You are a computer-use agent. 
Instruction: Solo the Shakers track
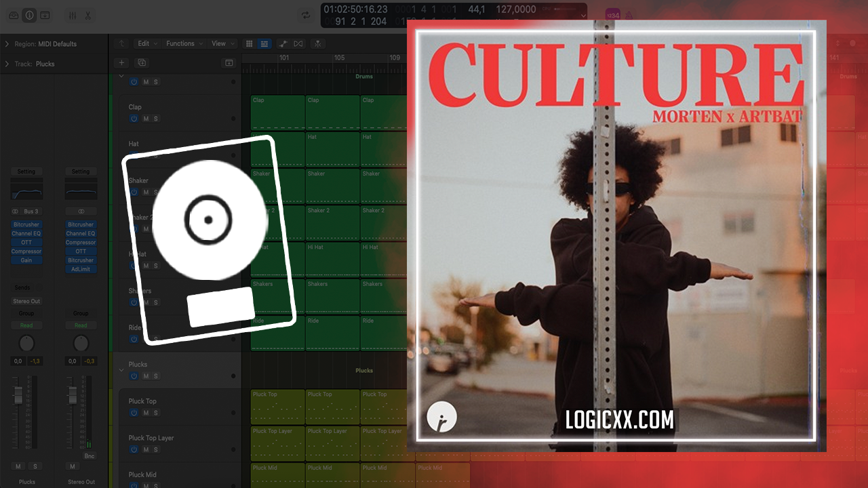[x=155, y=302]
